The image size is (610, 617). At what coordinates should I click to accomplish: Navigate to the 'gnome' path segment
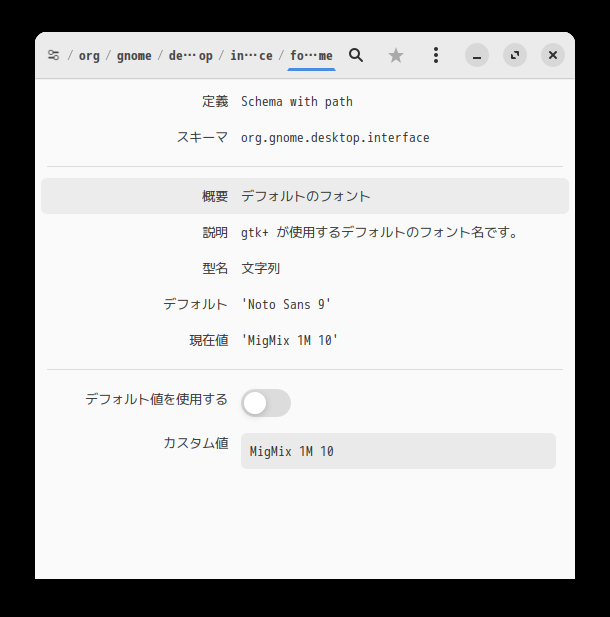coord(134,56)
